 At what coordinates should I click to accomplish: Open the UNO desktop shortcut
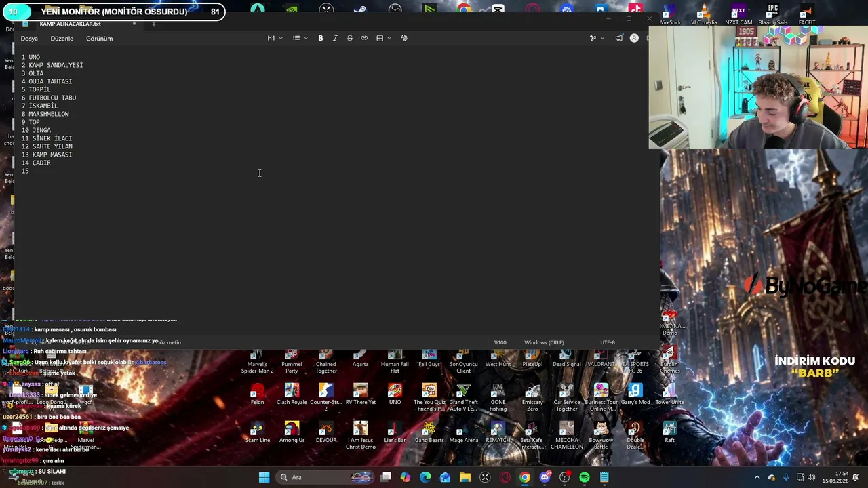[395, 394]
